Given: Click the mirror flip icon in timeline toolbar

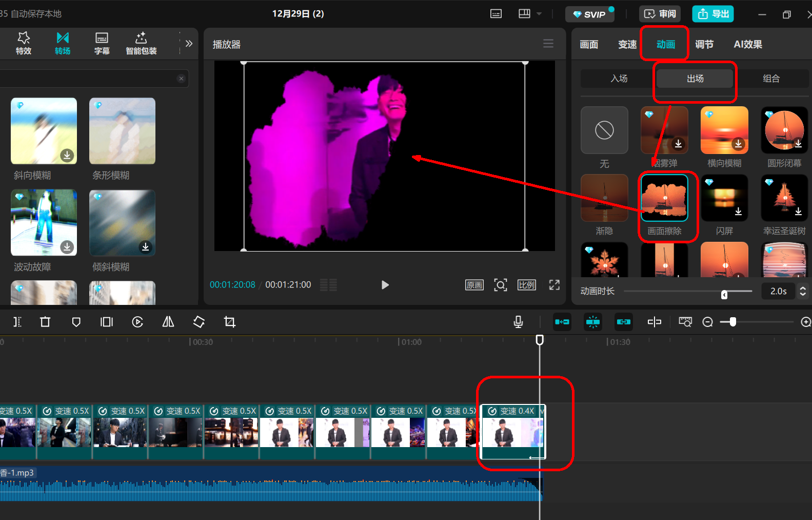Looking at the screenshot, I should [x=168, y=322].
